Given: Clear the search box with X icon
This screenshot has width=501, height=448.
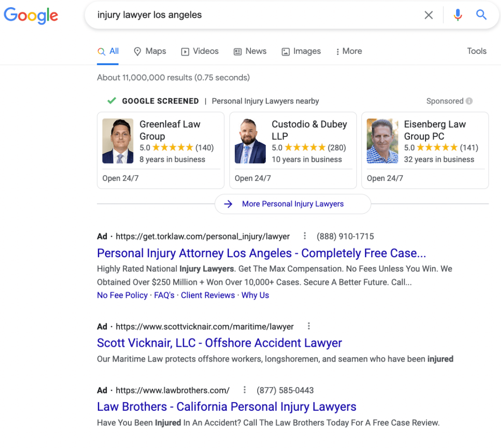Looking at the screenshot, I should (x=428, y=15).
